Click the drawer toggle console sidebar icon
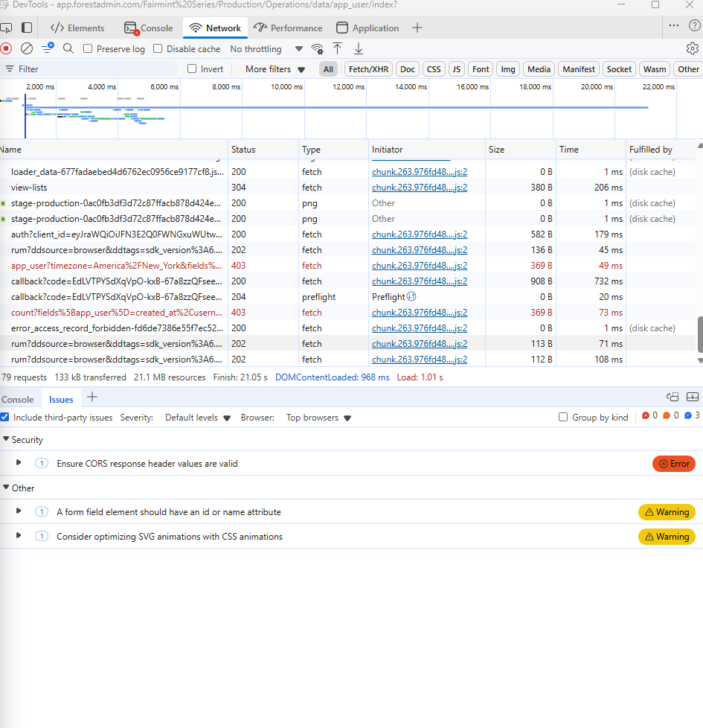Screen dimensions: 703x728 [x=672, y=397]
